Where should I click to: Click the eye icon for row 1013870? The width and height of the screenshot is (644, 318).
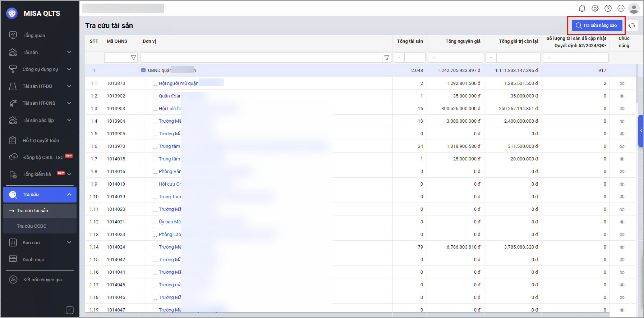click(622, 83)
